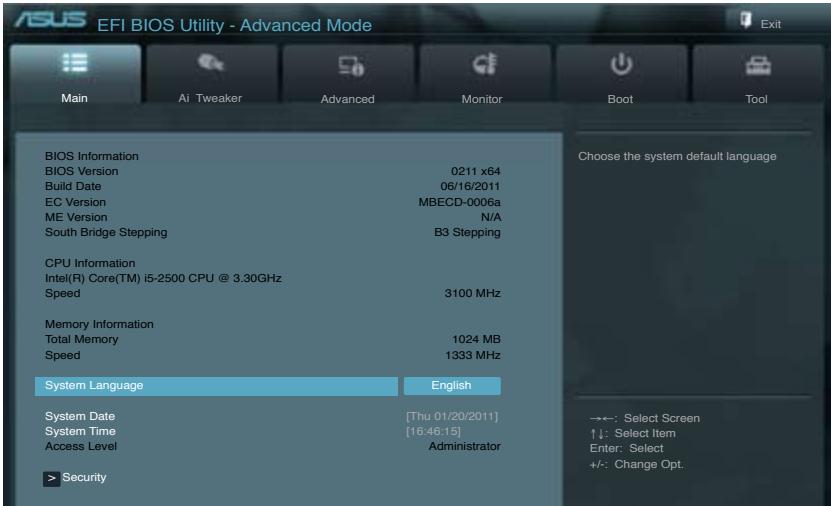Open the System Language English dropdown

(x=452, y=386)
